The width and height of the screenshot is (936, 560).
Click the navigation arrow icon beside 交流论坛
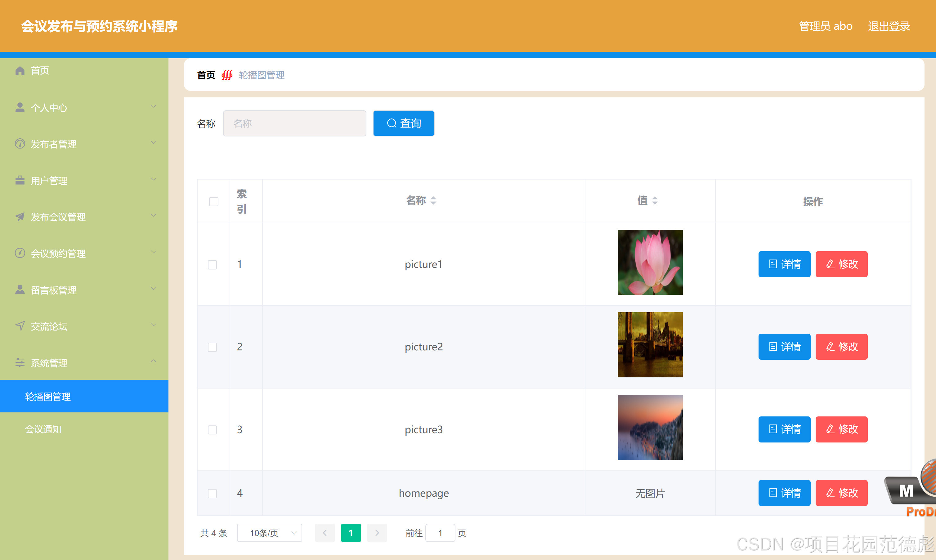[x=20, y=326]
